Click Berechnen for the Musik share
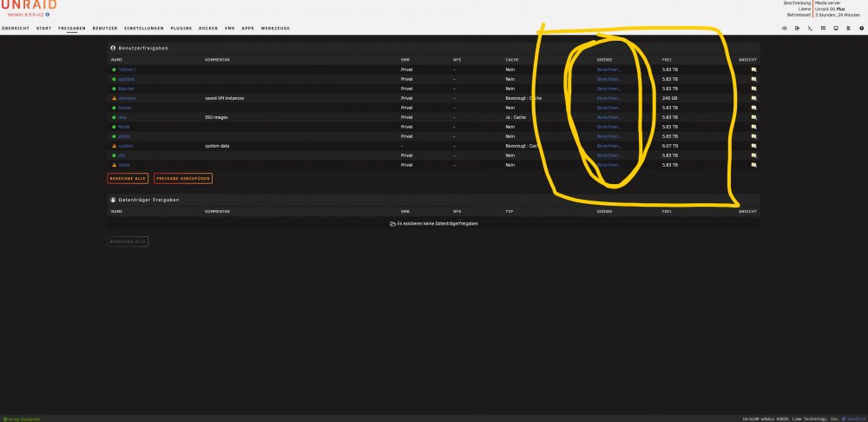This screenshot has width=868, height=422. pos(609,127)
